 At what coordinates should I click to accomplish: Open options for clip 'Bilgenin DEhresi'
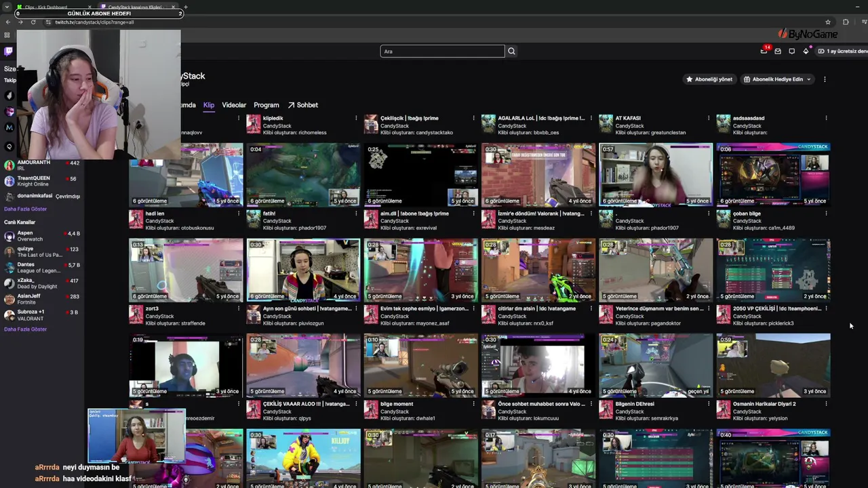[x=709, y=404]
